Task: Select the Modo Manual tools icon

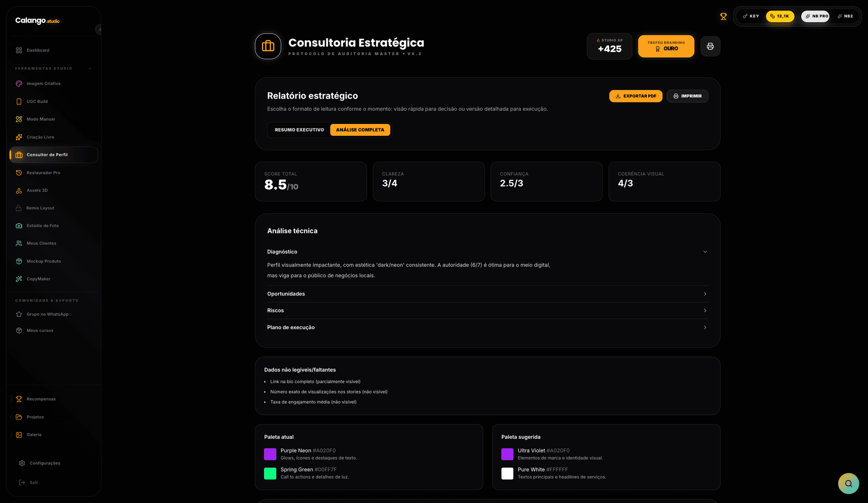Action: click(x=19, y=119)
